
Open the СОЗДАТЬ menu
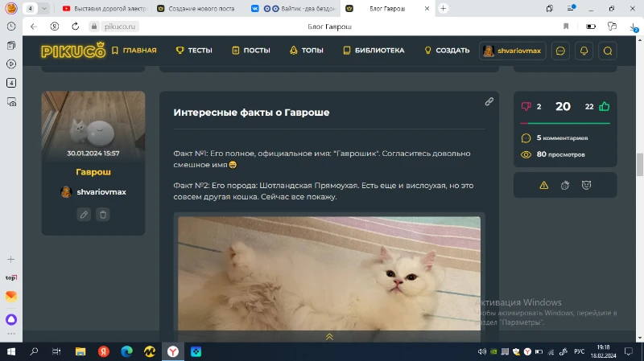[x=447, y=51]
